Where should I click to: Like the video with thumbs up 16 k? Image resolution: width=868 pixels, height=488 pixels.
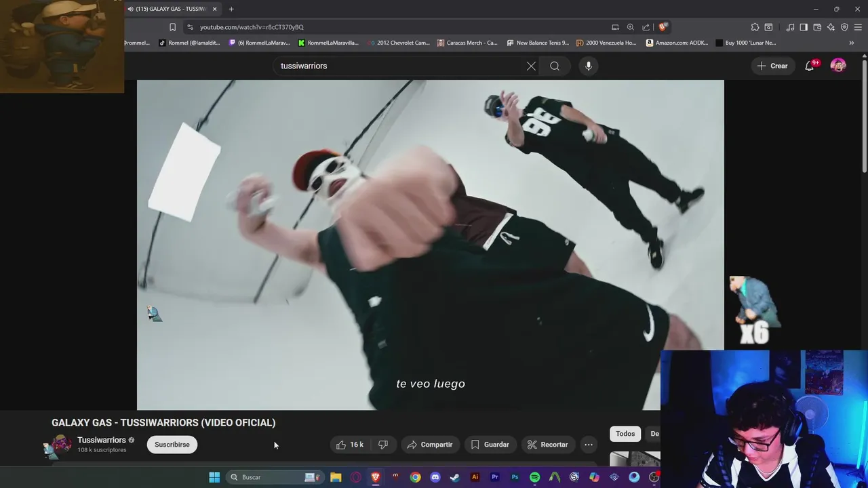point(350,445)
